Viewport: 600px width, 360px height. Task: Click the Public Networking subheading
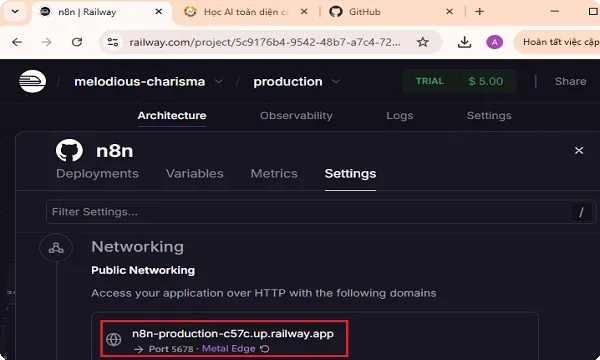(x=143, y=270)
